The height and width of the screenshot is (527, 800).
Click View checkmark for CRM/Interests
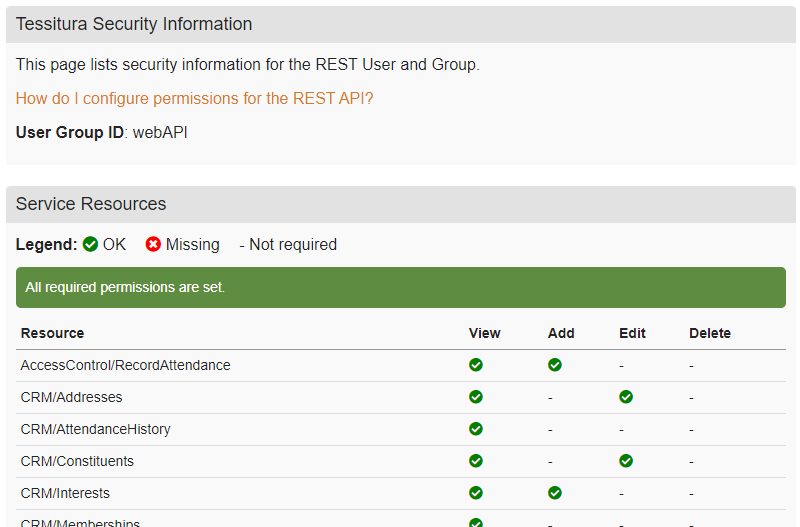coord(476,493)
